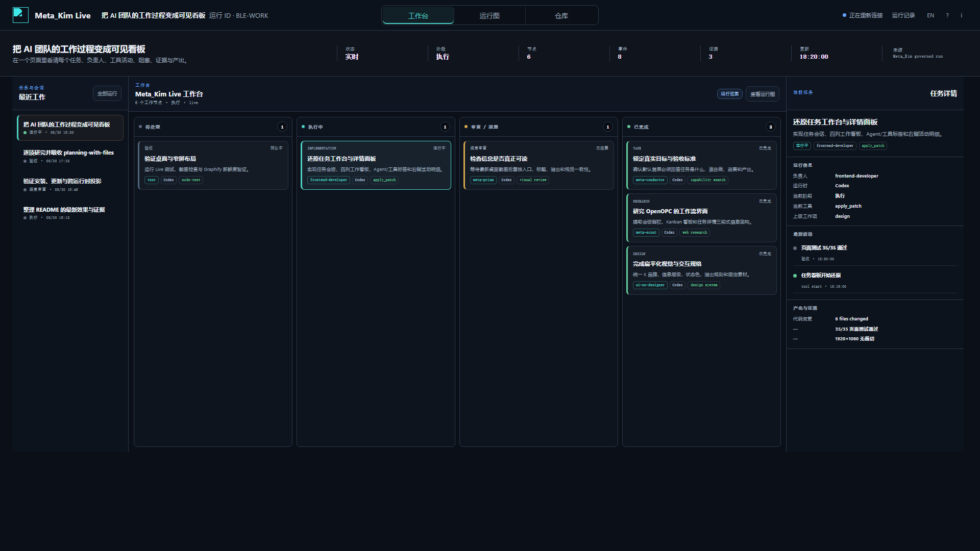Screen dimensions: 980x551
Task: Switch to the 运行图 tab
Action: [x=489, y=15]
